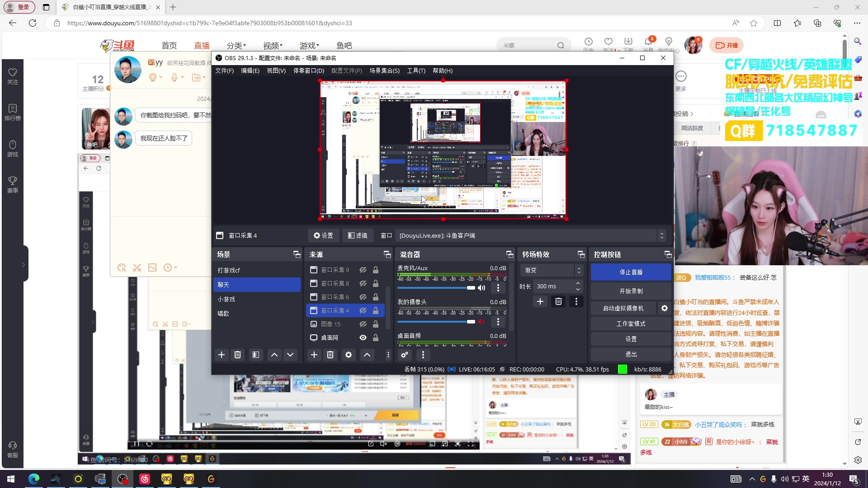The image size is (868, 488).
Task: Toggle visibility of 窗口采集 8
Action: coord(363,283)
